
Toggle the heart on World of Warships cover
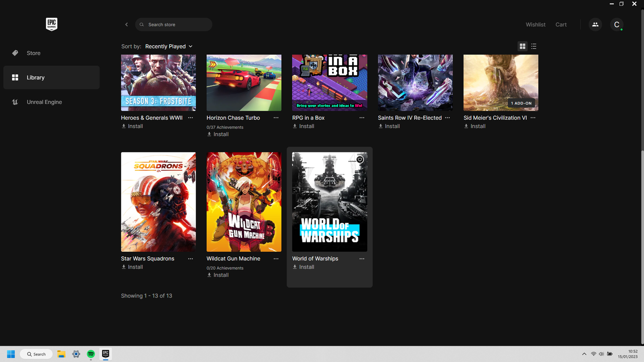[360, 160]
